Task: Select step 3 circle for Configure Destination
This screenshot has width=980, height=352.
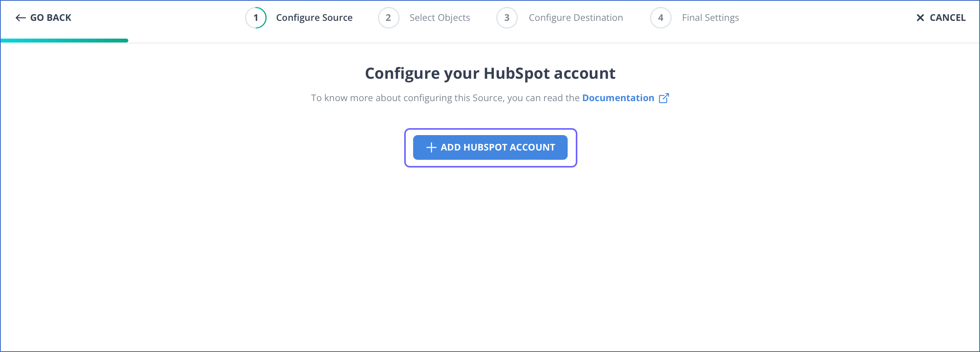Action: [507, 18]
